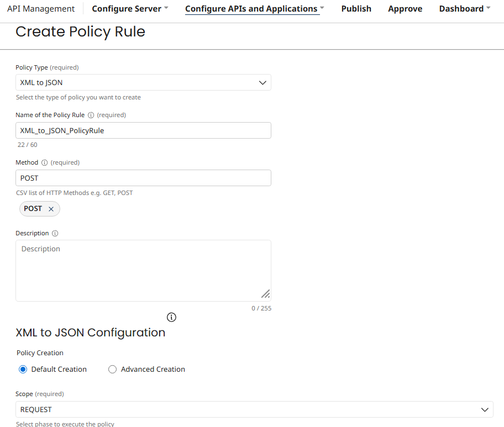Select Advanced Creation radio button
This screenshot has width=504, height=427.
pyautogui.click(x=113, y=370)
